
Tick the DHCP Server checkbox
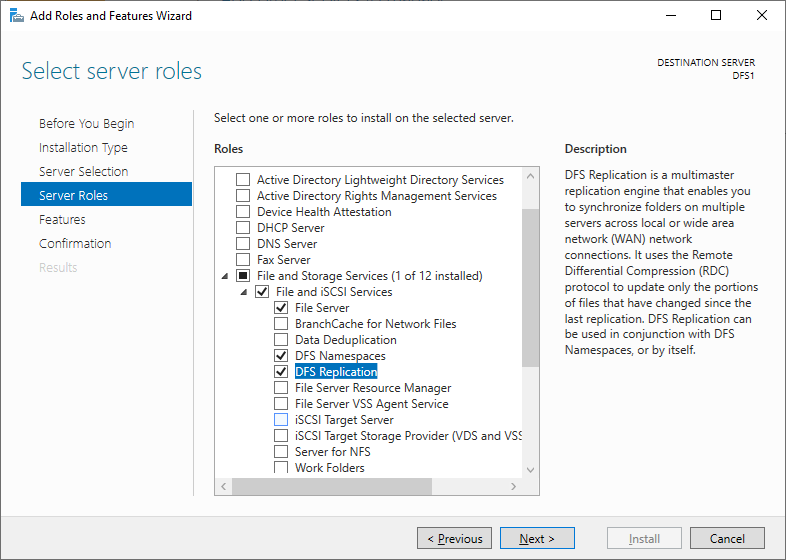point(243,228)
